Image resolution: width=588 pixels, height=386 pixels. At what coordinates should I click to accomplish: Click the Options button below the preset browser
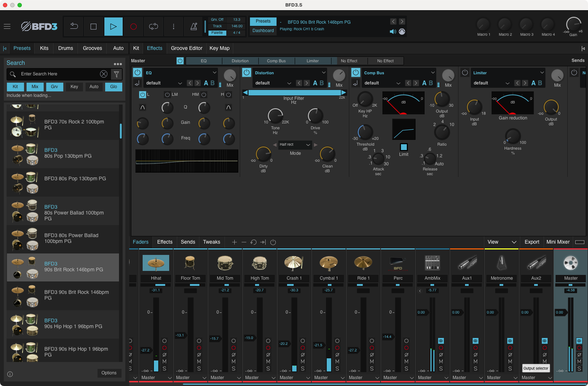click(x=109, y=373)
